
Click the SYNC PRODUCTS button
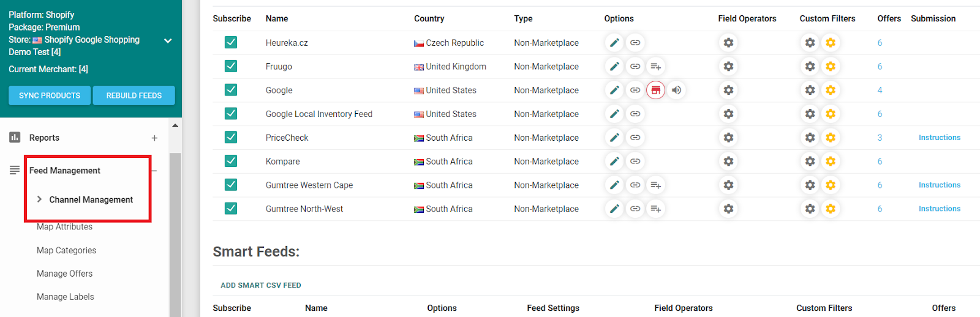click(x=50, y=95)
